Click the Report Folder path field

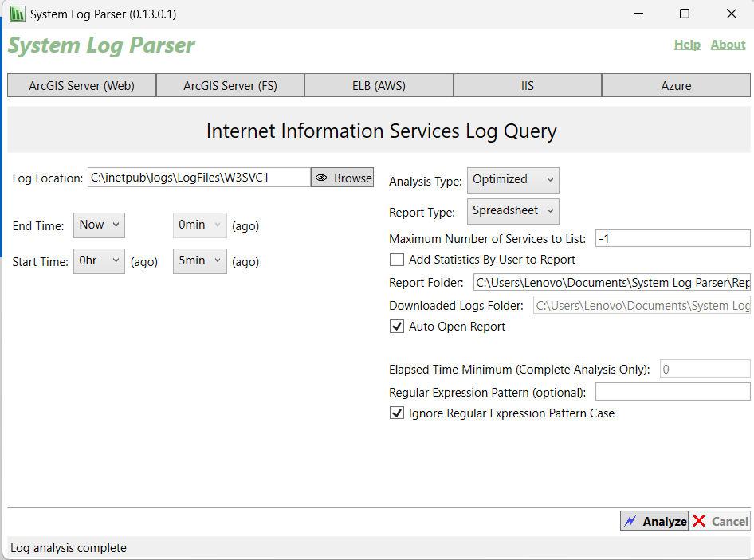coord(611,282)
